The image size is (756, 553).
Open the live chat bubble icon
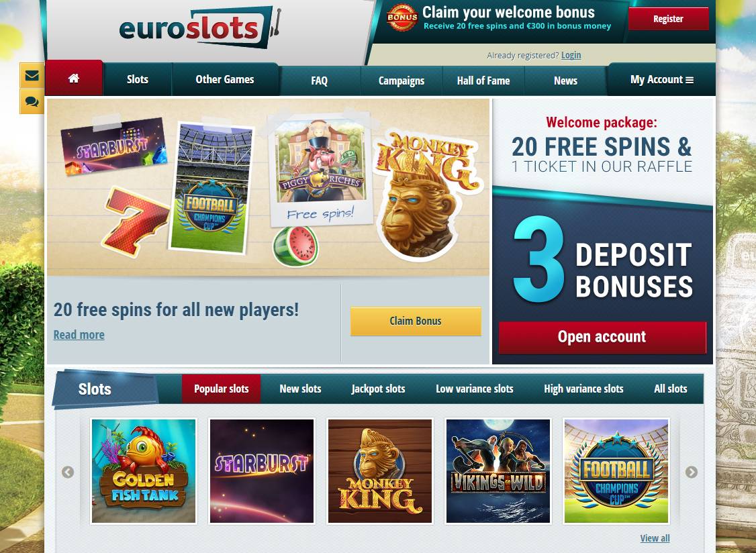tap(32, 102)
